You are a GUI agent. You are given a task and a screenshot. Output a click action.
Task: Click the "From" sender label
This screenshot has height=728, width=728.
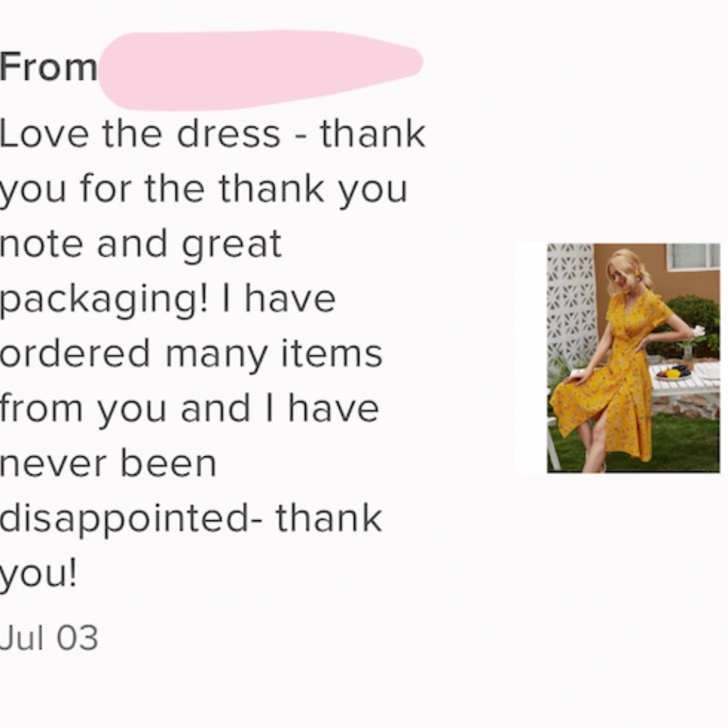click(48, 68)
